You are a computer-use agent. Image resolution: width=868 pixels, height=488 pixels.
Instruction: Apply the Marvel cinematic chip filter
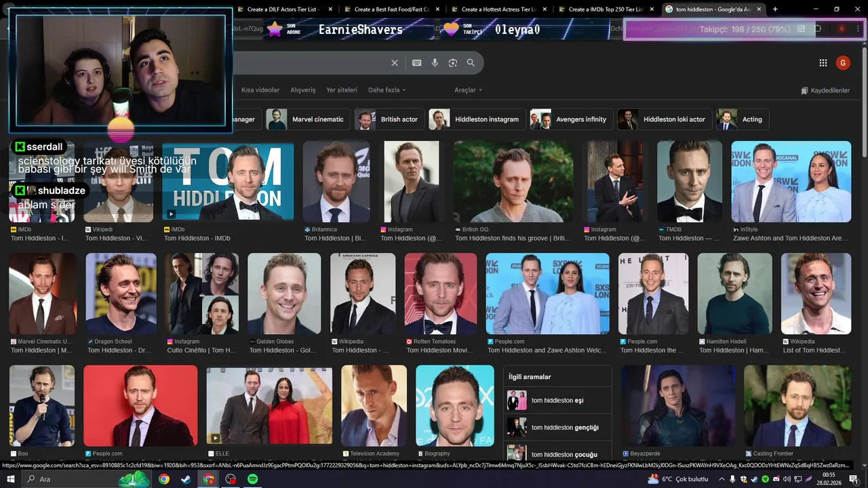309,119
